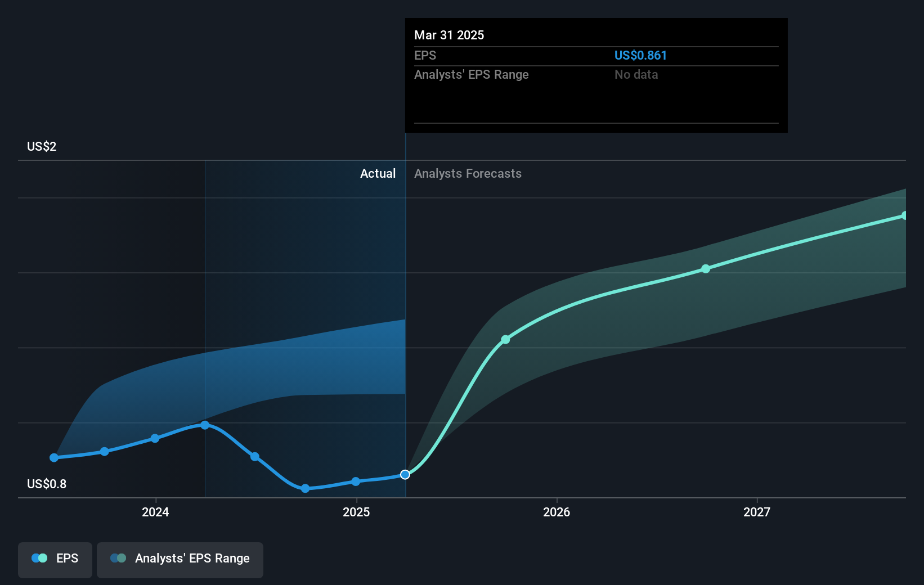
Task: Toggle the EPS legend button
Action: tap(55, 560)
